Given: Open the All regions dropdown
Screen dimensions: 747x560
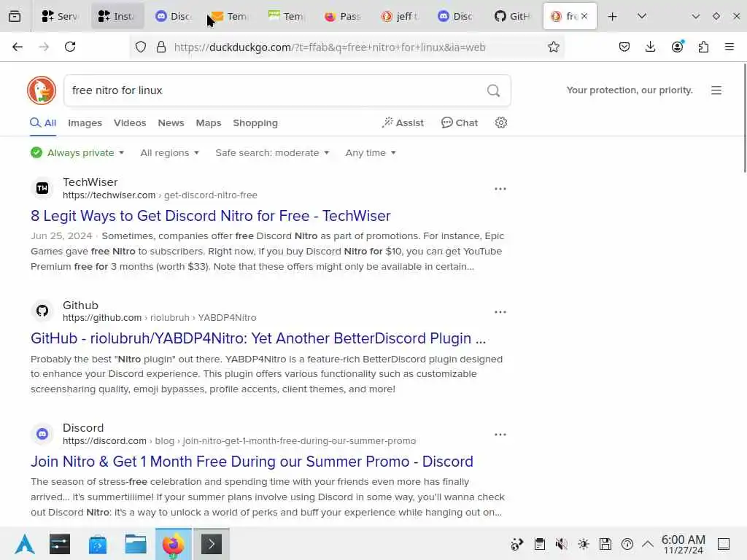Looking at the screenshot, I should pyautogui.click(x=169, y=153).
